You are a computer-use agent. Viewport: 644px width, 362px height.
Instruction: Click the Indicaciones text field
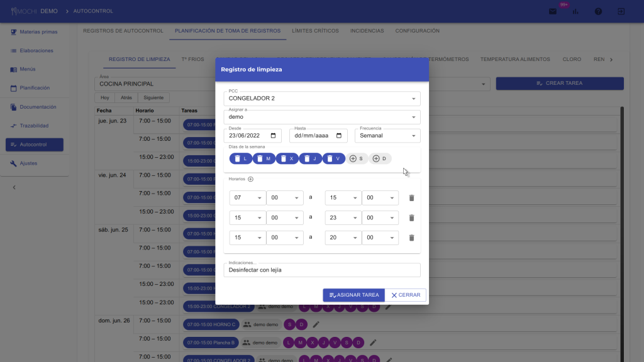pyautogui.click(x=321, y=270)
